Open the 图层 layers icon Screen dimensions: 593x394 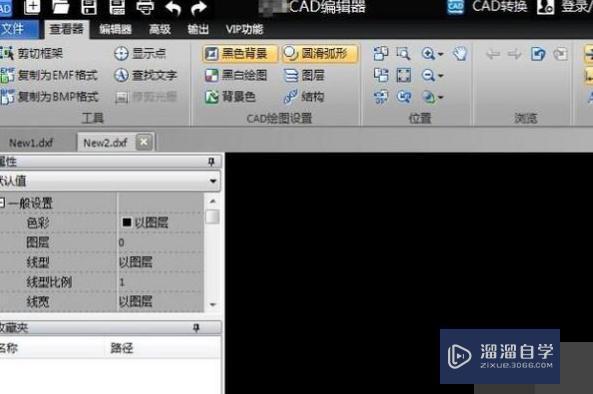291,75
